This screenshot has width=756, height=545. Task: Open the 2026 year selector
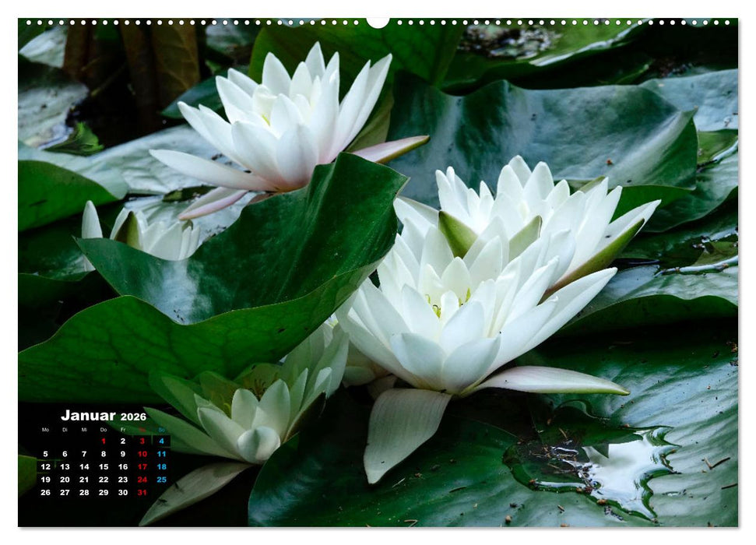point(133,417)
